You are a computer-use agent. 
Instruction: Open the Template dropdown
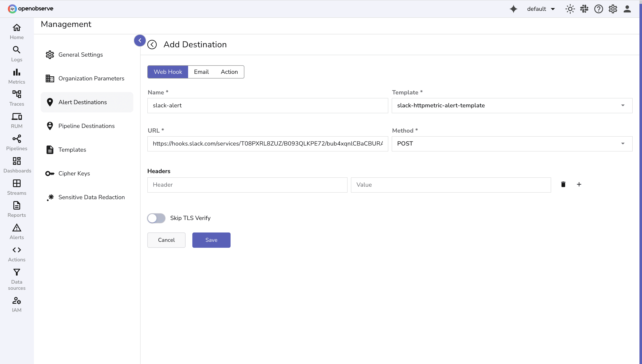point(623,105)
